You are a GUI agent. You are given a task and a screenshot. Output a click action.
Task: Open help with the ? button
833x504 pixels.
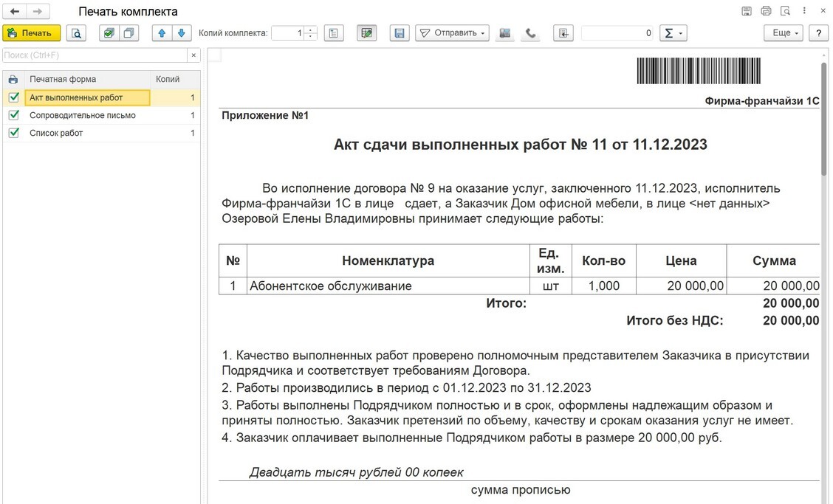coord(818,33)
